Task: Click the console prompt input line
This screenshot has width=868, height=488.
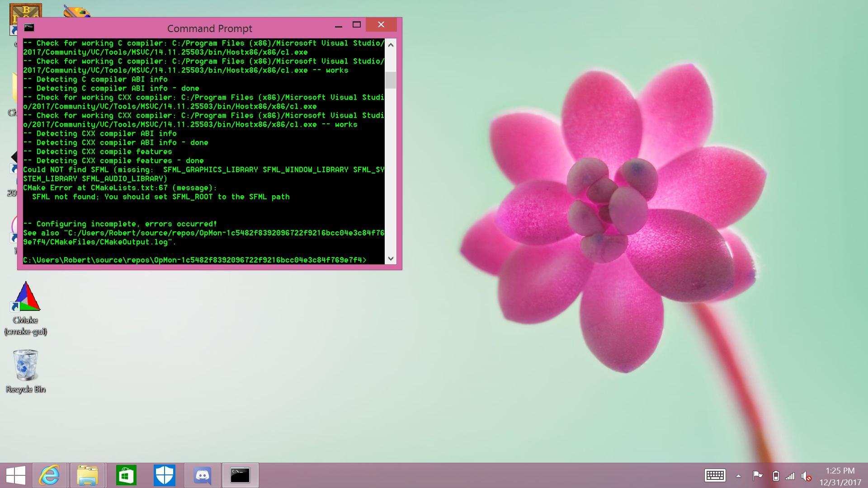Action: 203,260
